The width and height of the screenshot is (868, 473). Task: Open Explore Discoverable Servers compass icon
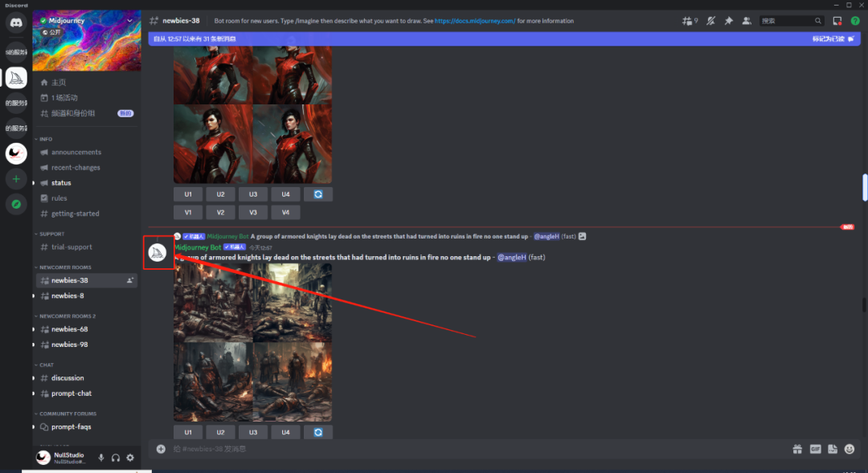pyautogui.click(x=16, y=204)
